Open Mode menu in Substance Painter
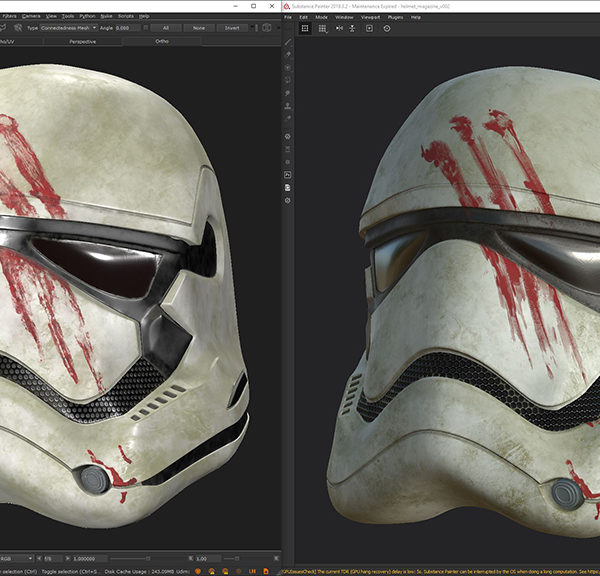The width and height of the screenshot is (600, 576). [x=321, y=17]
